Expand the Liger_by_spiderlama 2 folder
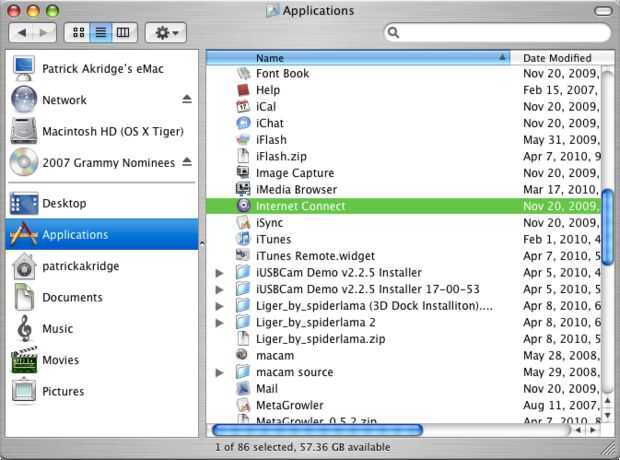 [x=219, y=323]
